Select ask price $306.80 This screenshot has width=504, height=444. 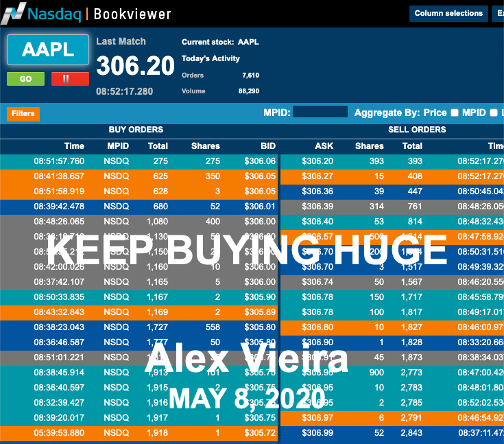(317, 327)
